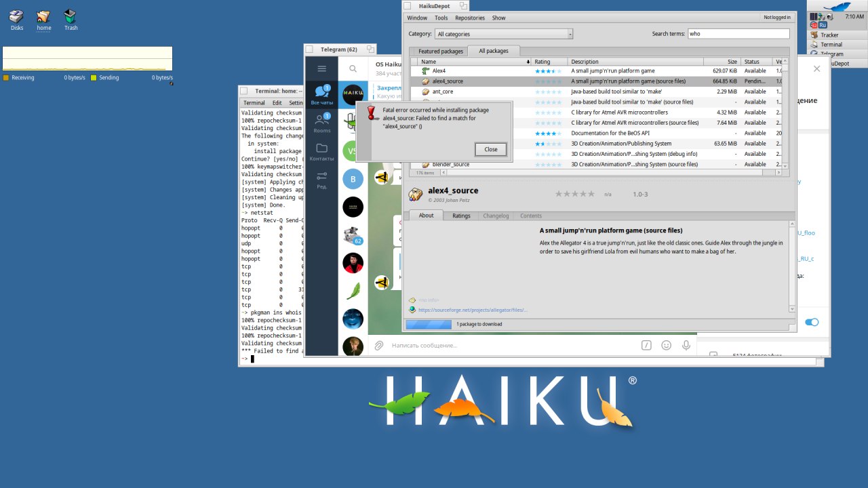The width and height of the screenshot is (868, 488).
Task: Click the Terminal window's Terminal menu
Action: click(x=254, y=103)
